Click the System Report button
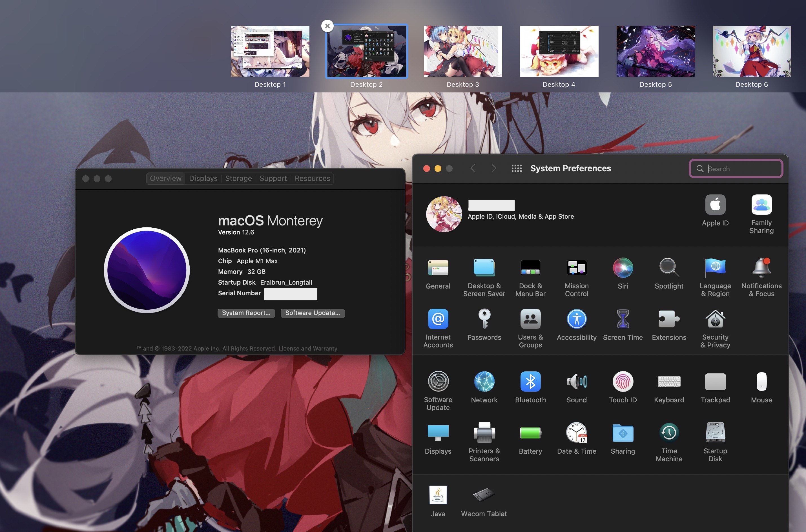 point(246,313)
